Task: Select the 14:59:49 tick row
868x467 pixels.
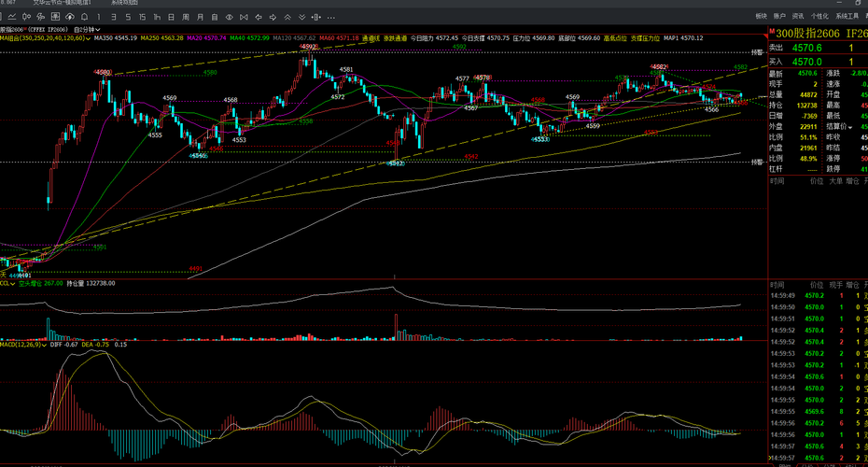Action: (x=819, y=296)
